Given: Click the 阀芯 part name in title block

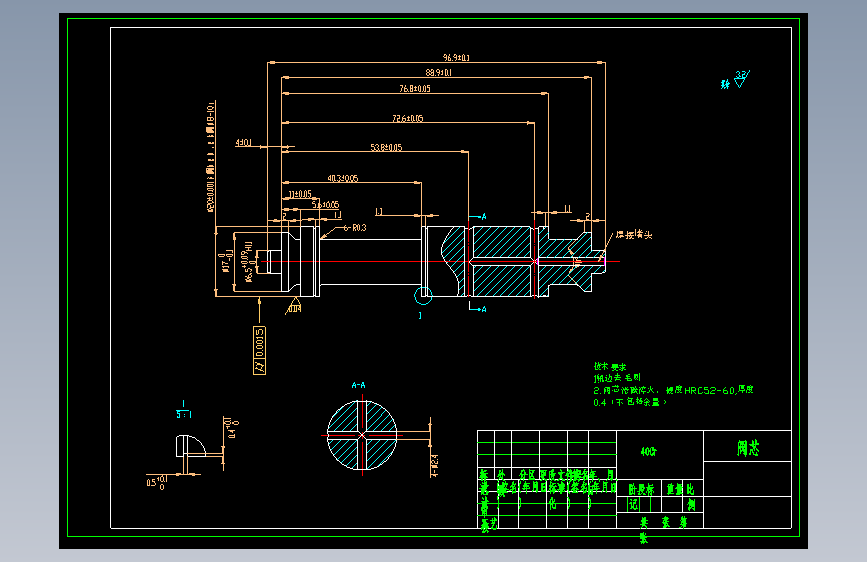Looking at the screenshot, I should click(748, 448).
